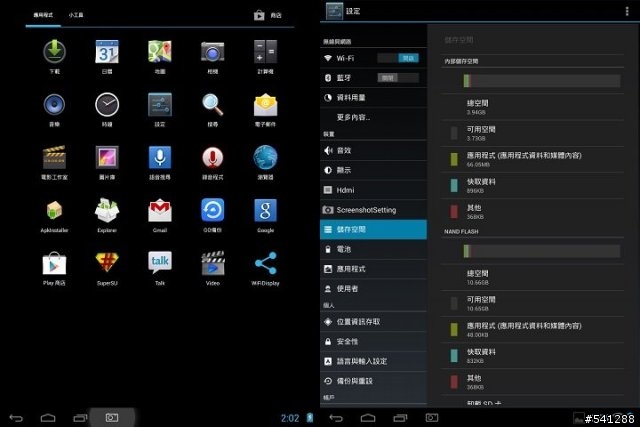
Task: Click the internal storage usage bar
Action: 542,80
